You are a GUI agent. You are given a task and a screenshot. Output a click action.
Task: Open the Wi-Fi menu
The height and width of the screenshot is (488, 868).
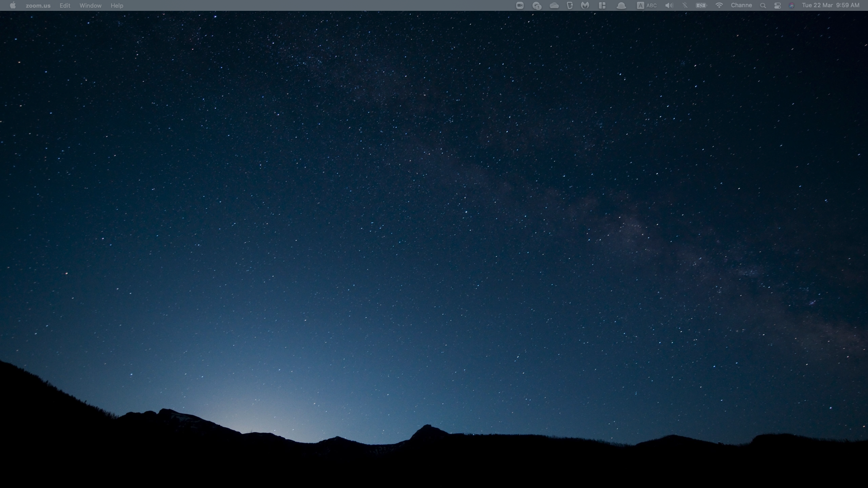point(719,5)
